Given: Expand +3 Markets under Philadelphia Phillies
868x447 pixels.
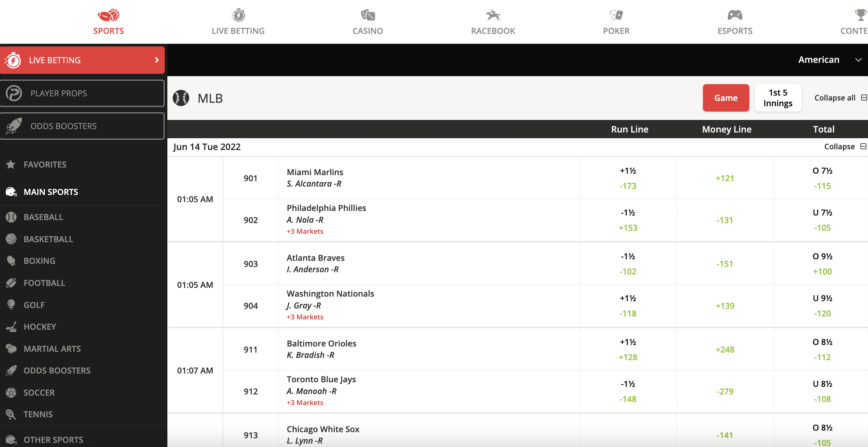Looking at the screenshot, I should coord(305,231).
